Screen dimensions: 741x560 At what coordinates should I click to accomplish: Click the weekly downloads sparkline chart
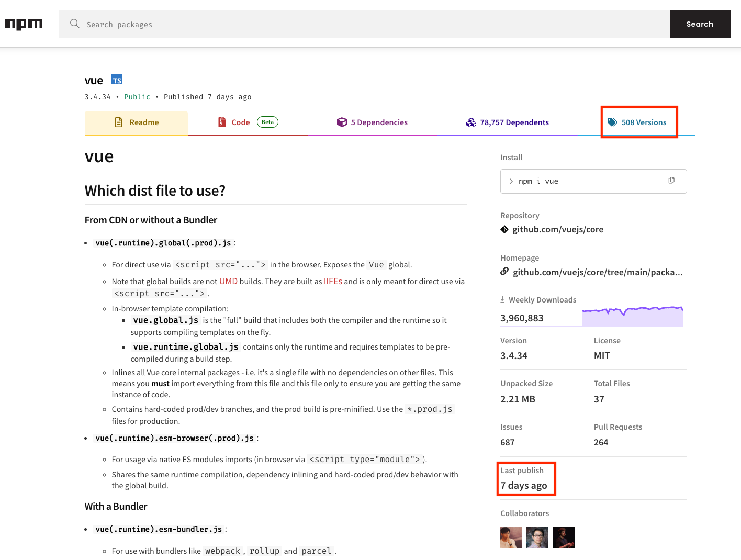coord(632,317)
